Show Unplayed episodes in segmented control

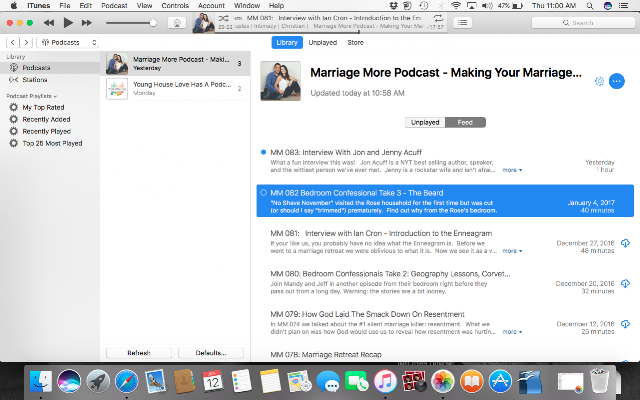point(425,122)
